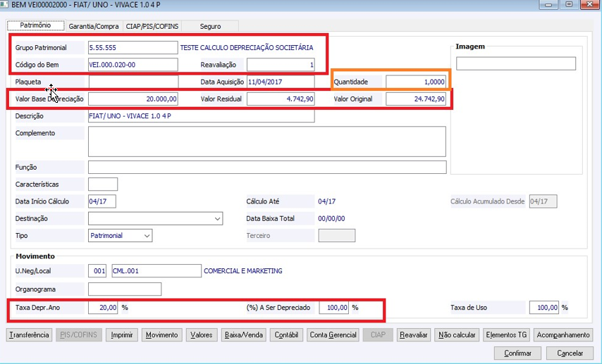Click the (%) A Ser Depreciado field
Viewport: 602px width, 364px height.
(333, 308)
